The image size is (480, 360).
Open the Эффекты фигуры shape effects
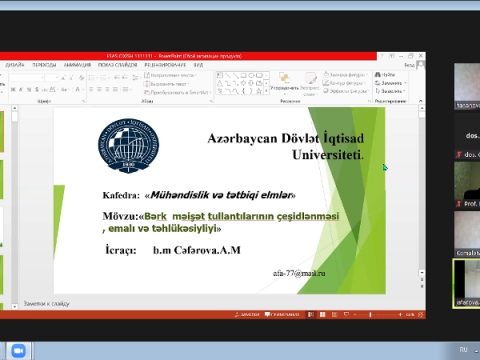346,91
